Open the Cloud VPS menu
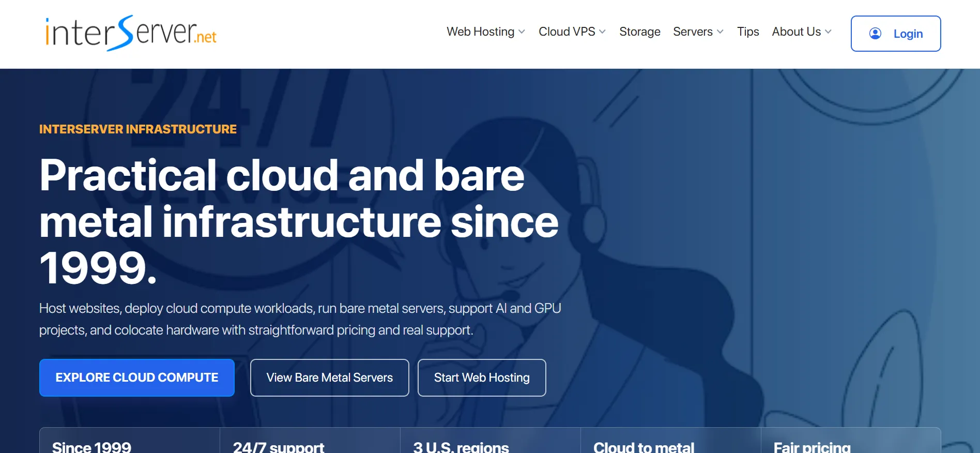This screenshot has width=980, height=453. click(572, 32)
